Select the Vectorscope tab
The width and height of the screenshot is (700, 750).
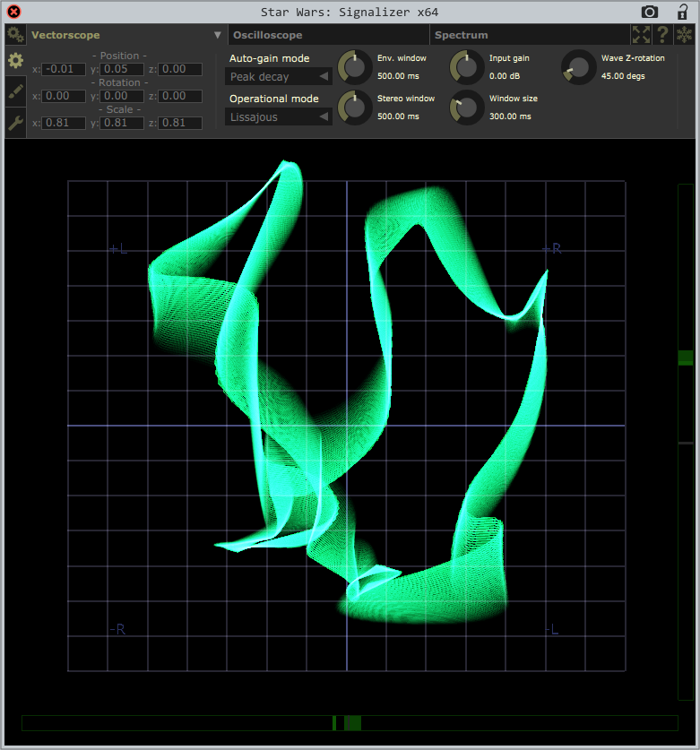(x=65, y=35)
